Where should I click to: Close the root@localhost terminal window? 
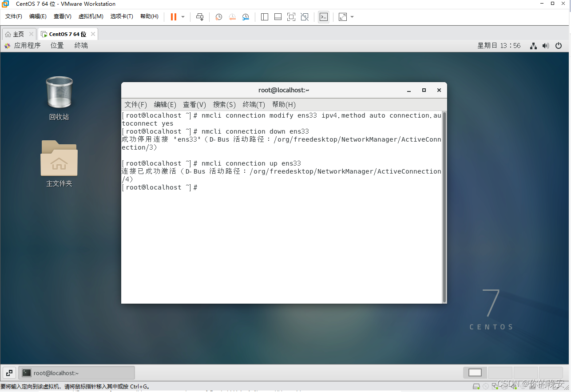(439, 90)
